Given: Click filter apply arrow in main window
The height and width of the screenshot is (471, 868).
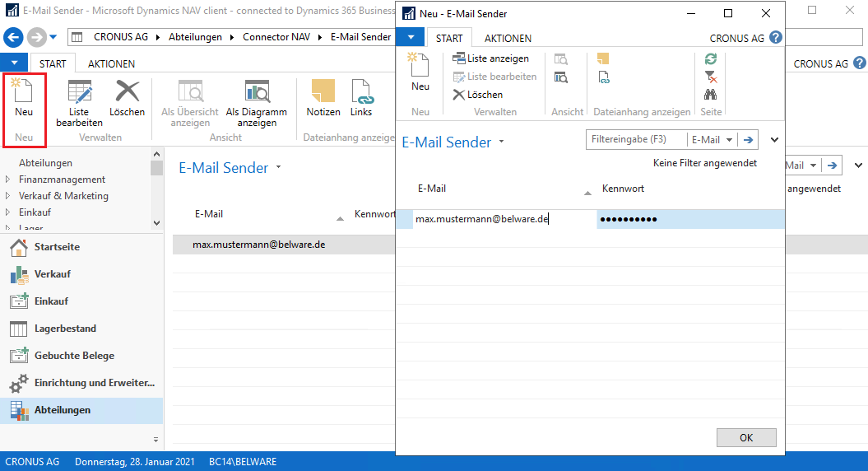Looking at the screenshot, I should click(832, 166).
